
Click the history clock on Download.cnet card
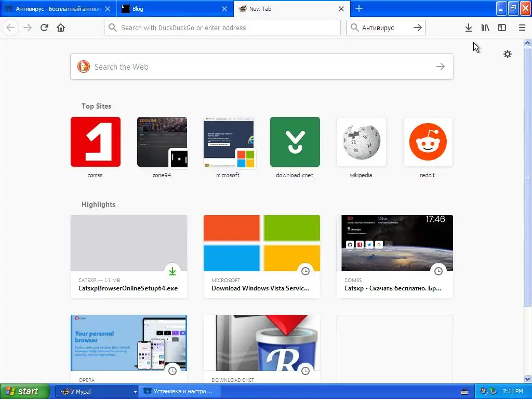pos(305,371)
